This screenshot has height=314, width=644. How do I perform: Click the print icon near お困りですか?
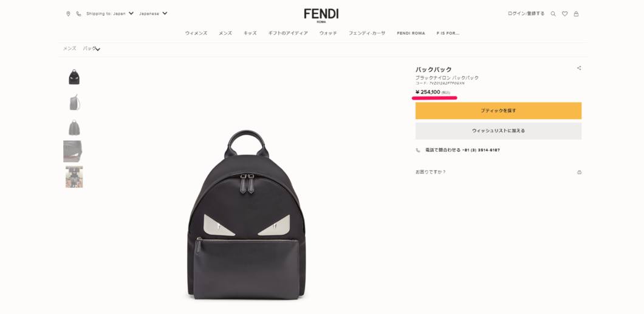[x=579, y=172]
